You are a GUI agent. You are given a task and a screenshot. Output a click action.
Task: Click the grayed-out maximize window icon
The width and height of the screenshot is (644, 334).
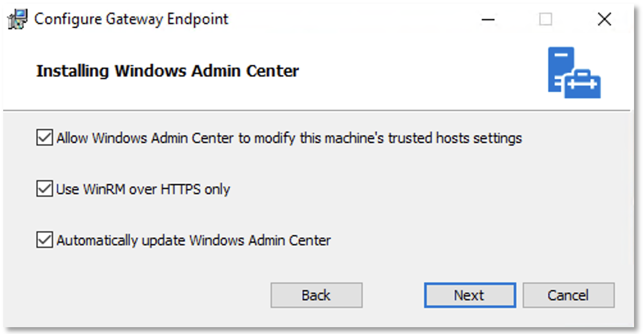pyautogui.click(x=546, y=20)
